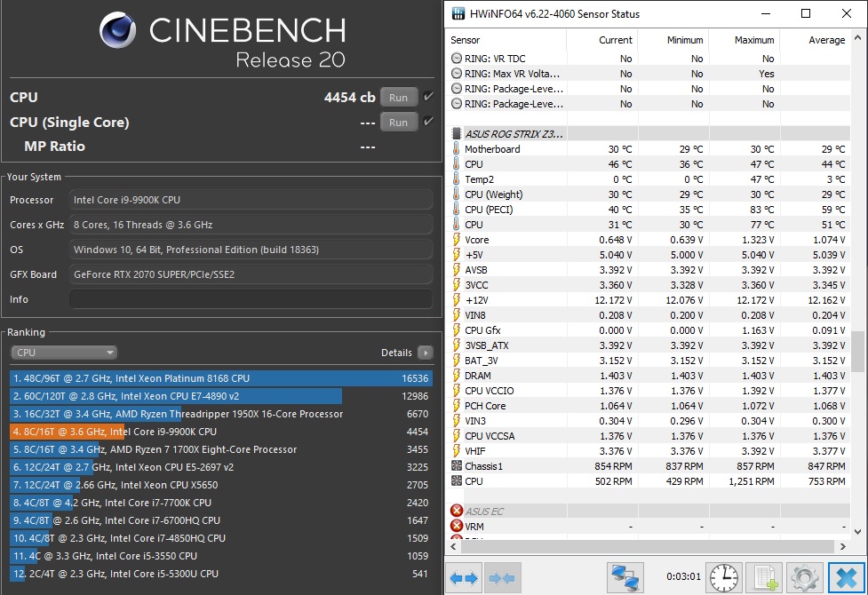Viewport: 868px width, 595px height.
Task: Click the Chassis1 fan icon
Action: pos(457,466)
